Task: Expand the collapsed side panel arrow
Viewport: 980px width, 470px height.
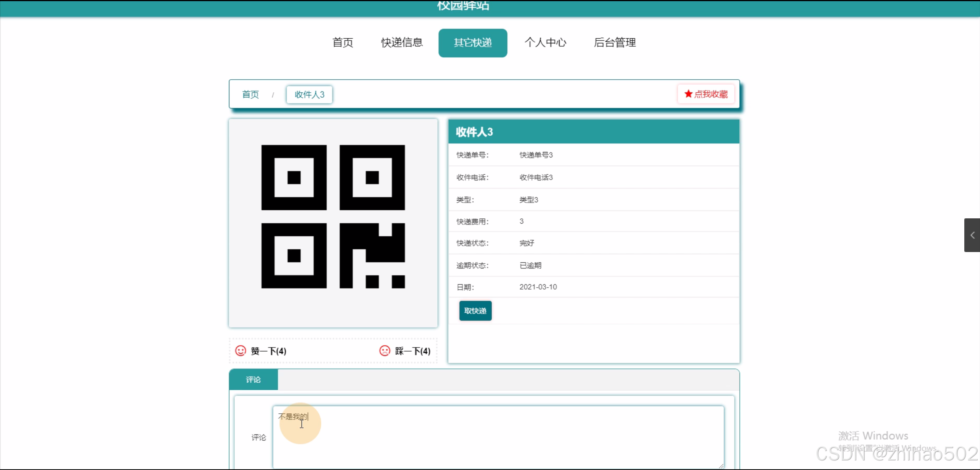Action: [972, 235]
